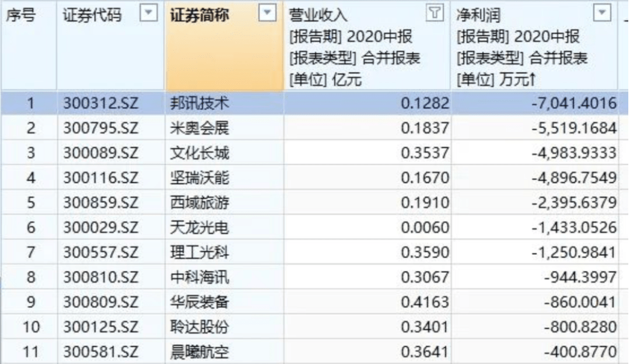Open the 净利润 column filter dropdown

602,13
